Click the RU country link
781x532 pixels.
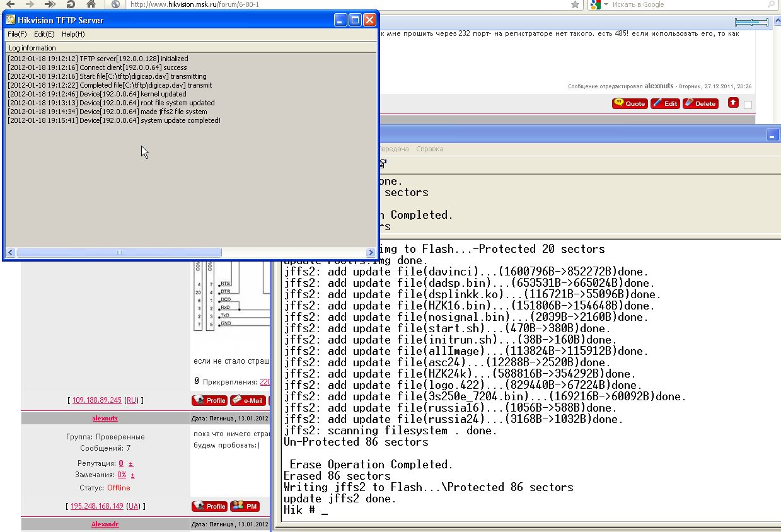pos(132,400)
